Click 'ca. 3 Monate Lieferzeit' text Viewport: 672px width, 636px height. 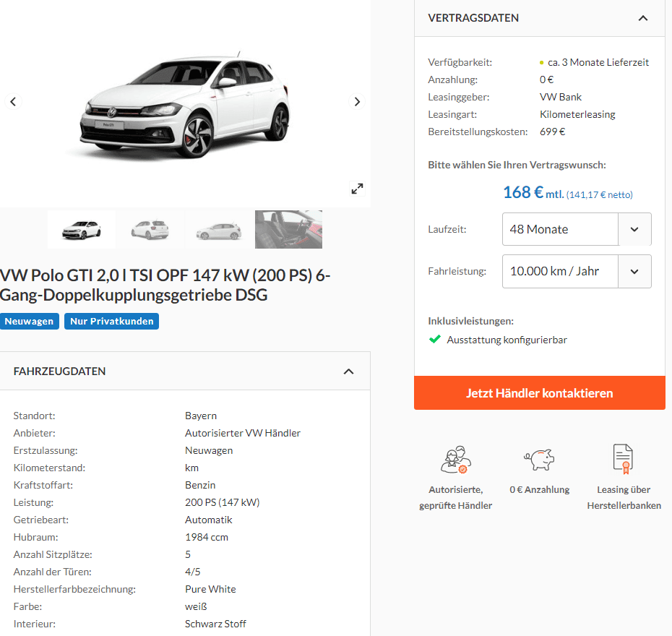point(598,63)
